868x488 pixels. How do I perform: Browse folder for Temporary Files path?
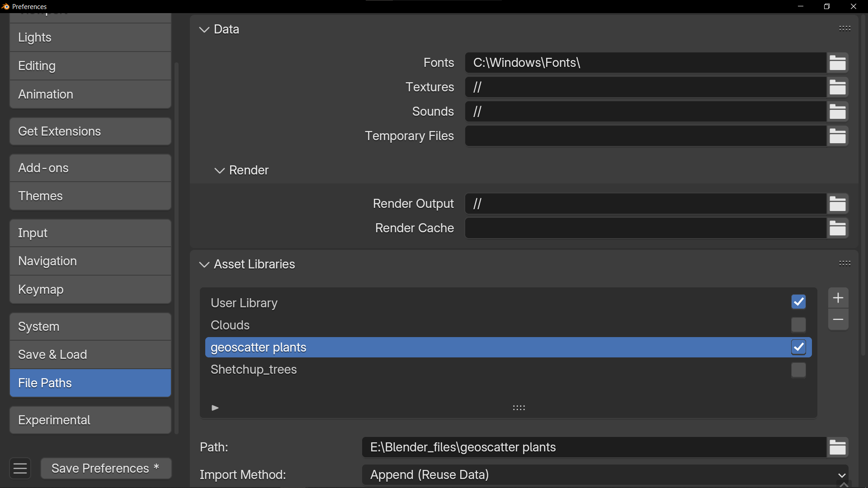tap(838, 136)
